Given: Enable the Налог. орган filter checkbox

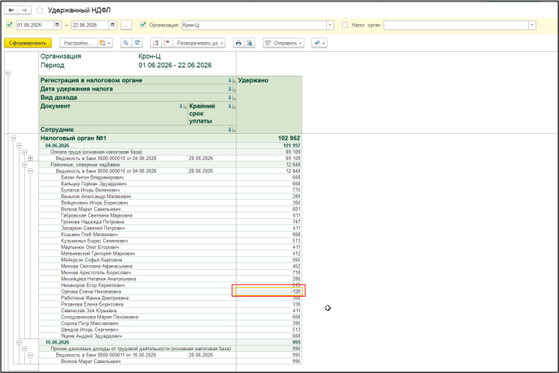Looking at the screenshot, I should (345, 25).
